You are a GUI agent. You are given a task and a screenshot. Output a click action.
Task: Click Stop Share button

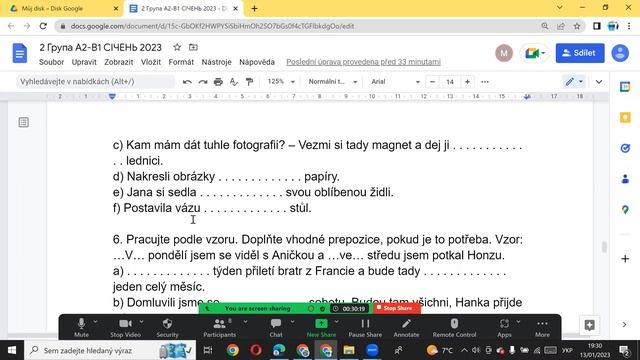click(x=395, y=308)
